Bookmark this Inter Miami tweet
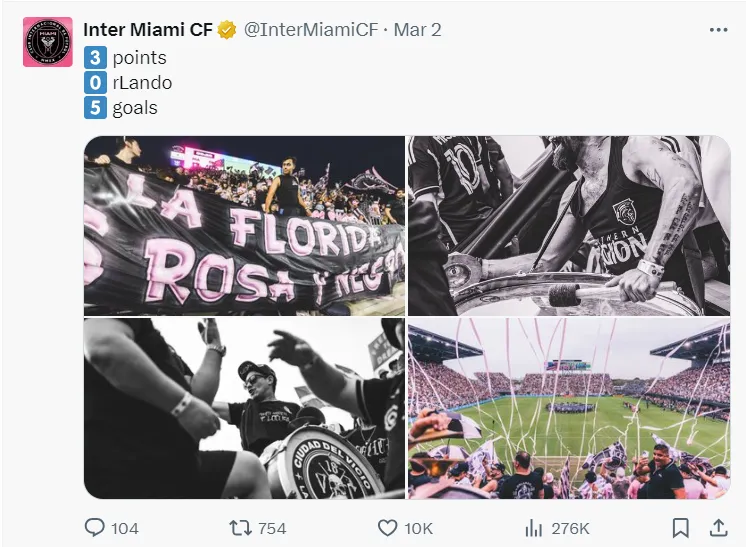Screen dimensions: 746x547 pos(680,527)
